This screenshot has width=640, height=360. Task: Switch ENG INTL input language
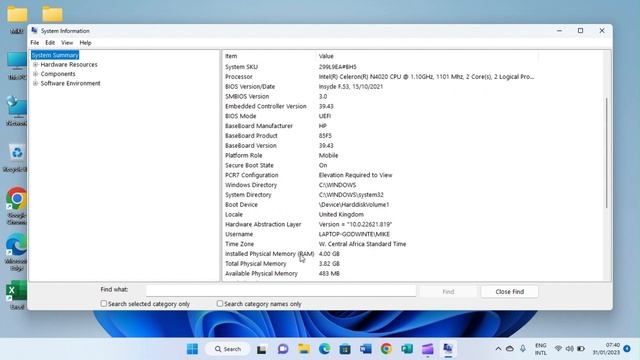540,349
